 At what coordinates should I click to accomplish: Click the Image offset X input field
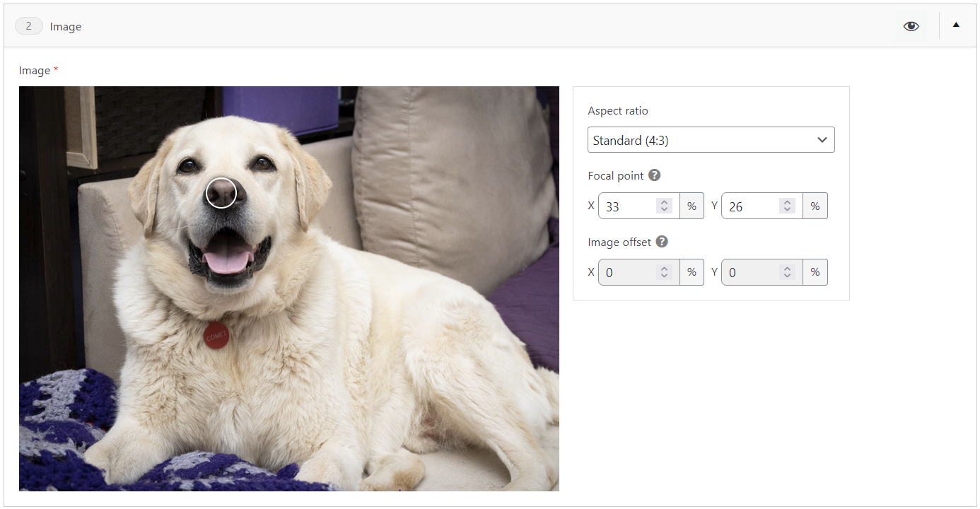click(628, 272)
